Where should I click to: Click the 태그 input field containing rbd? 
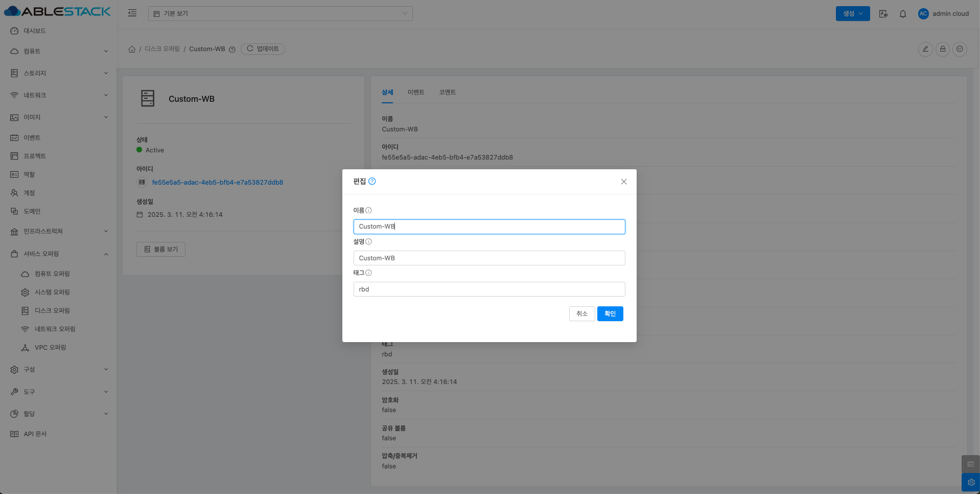point(489,289)
